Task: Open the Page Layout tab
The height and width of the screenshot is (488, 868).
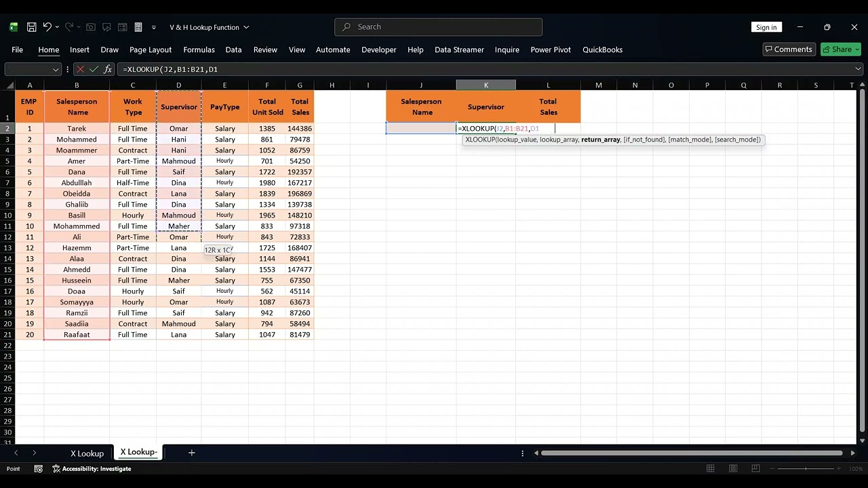Action: click(x=151, y=49)
